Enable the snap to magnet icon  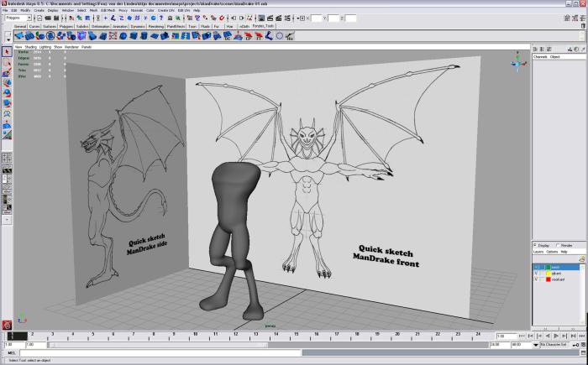(222, 18)
